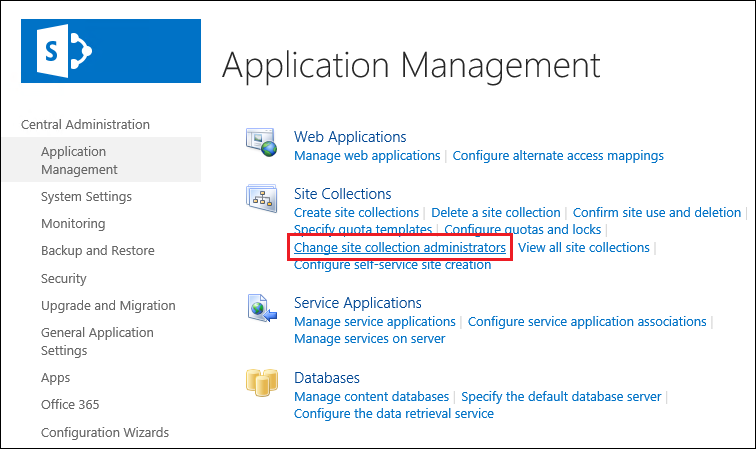Select Monitoring in left navigation
756x449 pixels.
[x=73, y=224]
